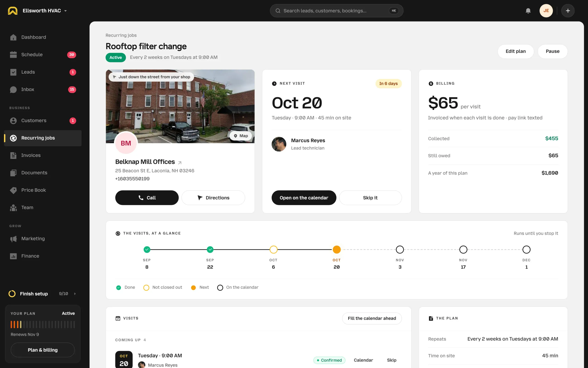Image resolution: width=588 pixels, height=368 pixels.
Task: Click the plus create button
Action: click(568, 11)
